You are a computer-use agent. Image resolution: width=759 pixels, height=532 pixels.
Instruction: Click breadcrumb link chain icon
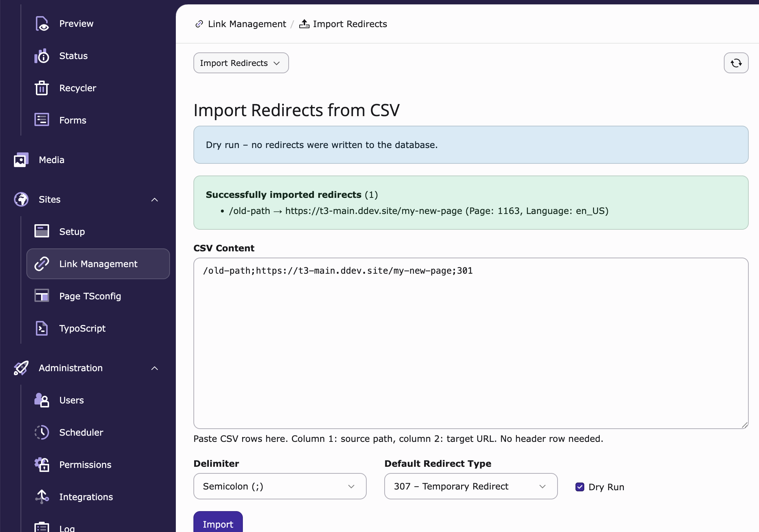point(199,24)
